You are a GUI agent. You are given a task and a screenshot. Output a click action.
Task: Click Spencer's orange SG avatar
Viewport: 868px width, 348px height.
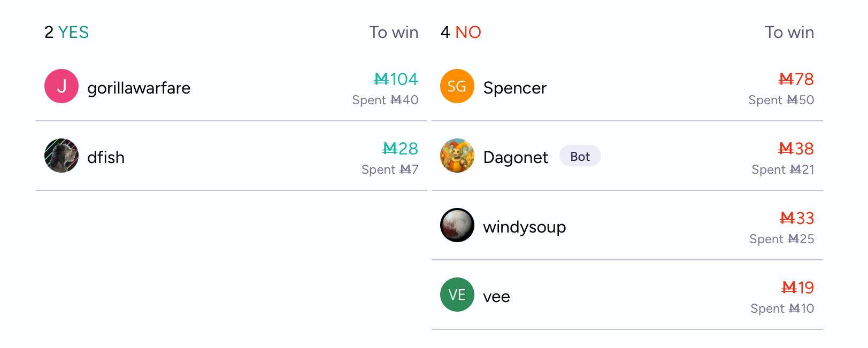(457, 86)
